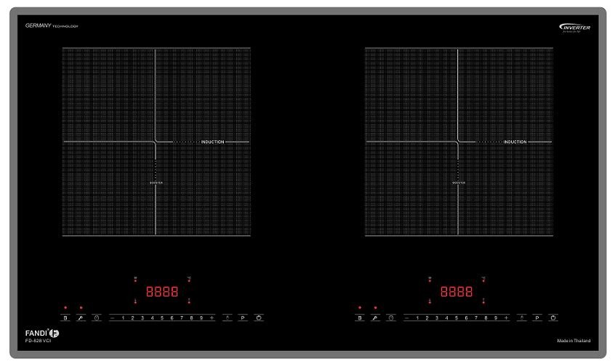Tap the right zone pause P key
The image size is (615, 364).
(537, 318)
